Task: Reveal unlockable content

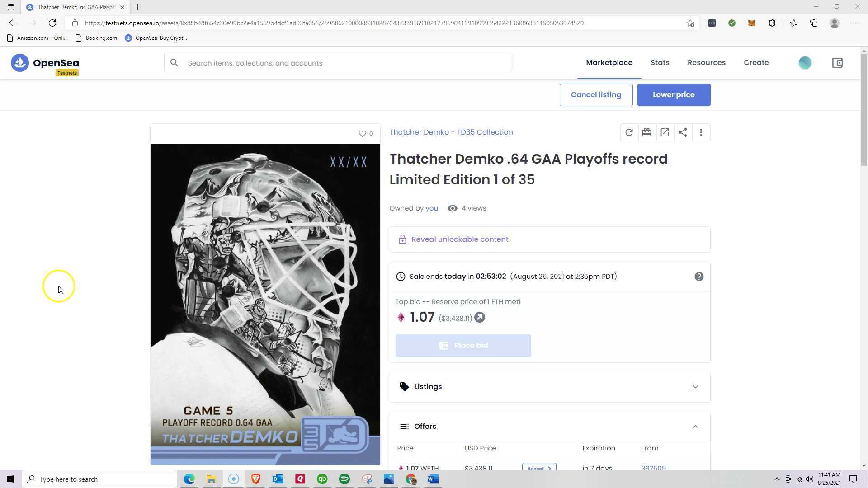Action: 459,239
